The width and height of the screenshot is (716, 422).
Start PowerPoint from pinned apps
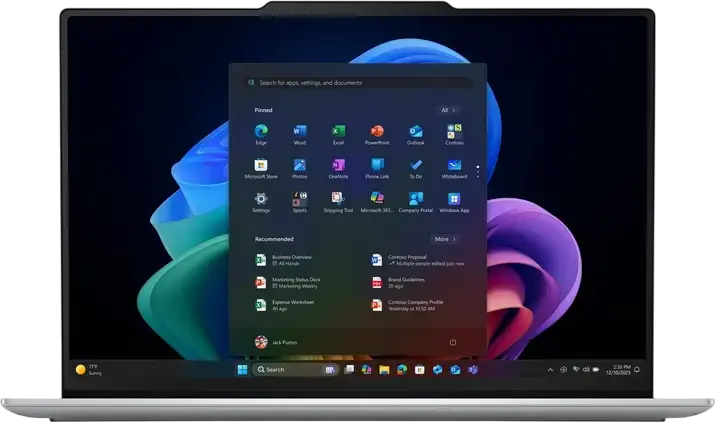(x=377, y=134)
